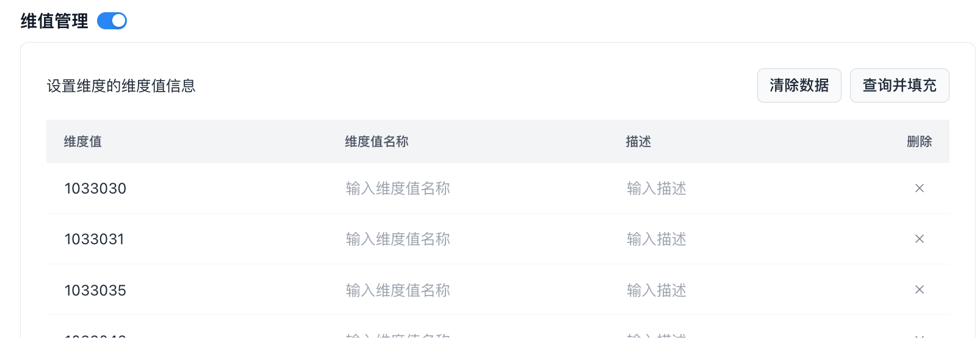The width and height of the screenshot is (980, 348).
Task: Click the 描述 column header
Action: tap(638, 142)
